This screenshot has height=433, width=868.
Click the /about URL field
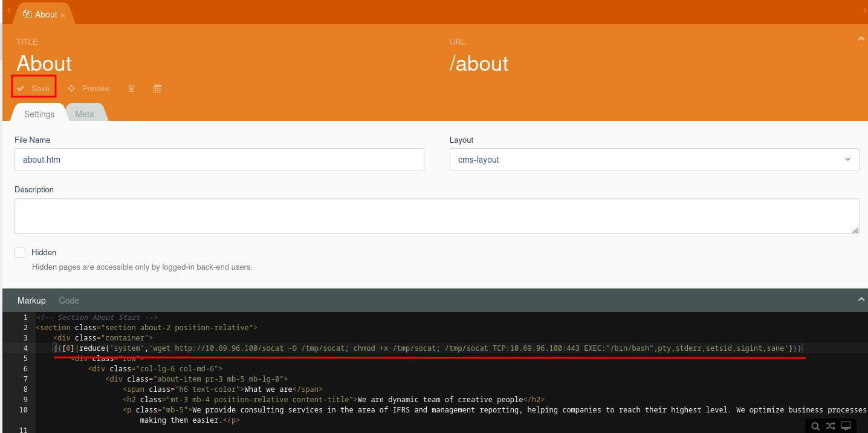479,63
